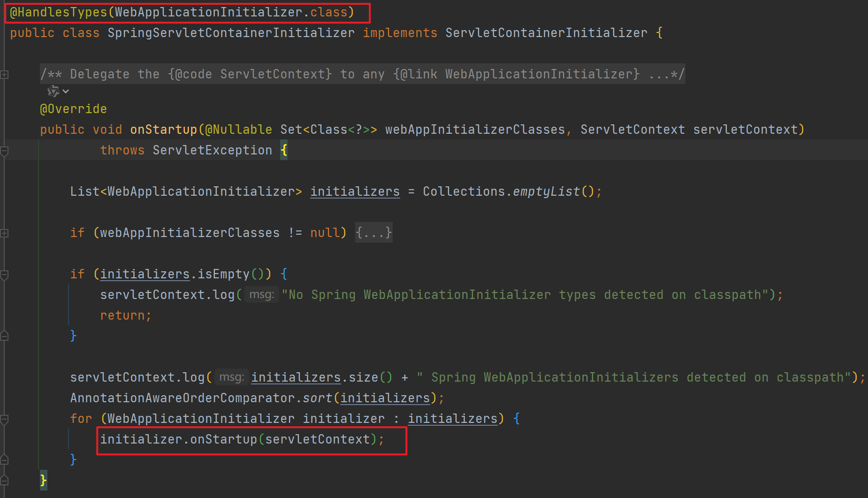868x498 pixels.
Task: Expand the collapsed {...} placeholder after null check
Action: (373, 233)
